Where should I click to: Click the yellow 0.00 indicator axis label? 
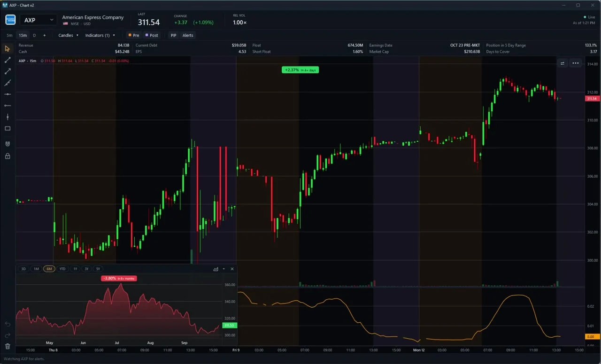592,336
